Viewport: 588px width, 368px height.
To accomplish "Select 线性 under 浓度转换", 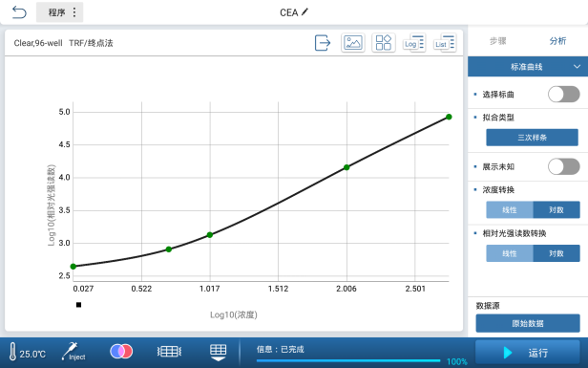I will click(510, 210).
